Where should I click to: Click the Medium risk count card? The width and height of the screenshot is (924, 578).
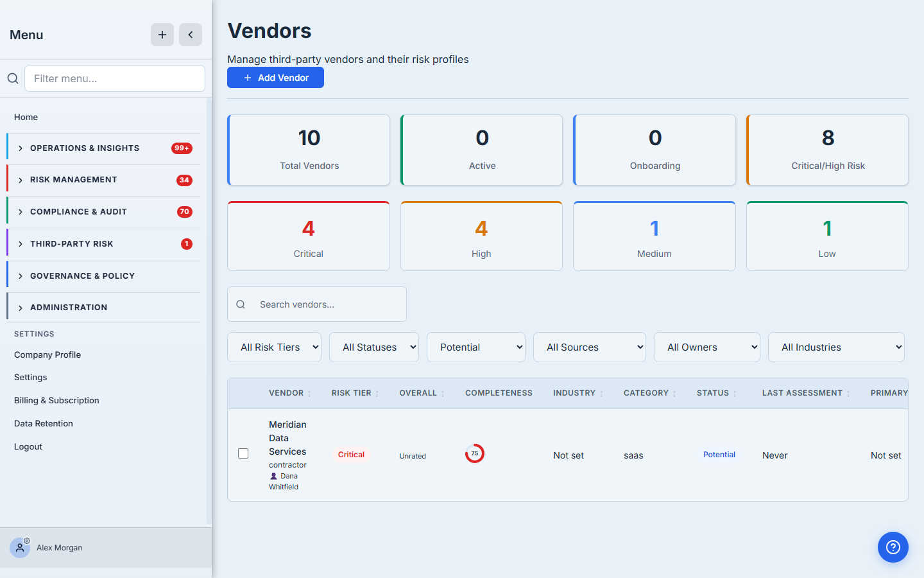[654, 236]
